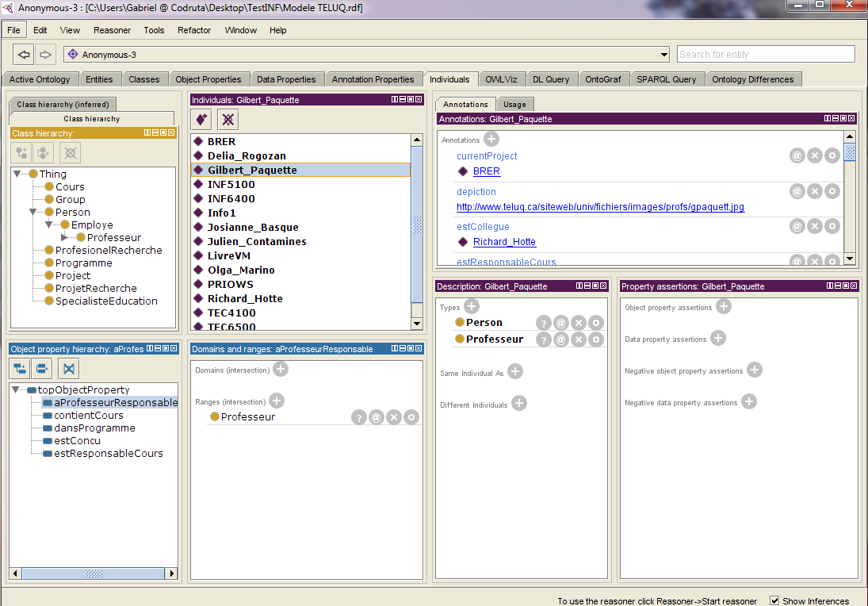Select the estConcu object property

[x=77, y=440]
